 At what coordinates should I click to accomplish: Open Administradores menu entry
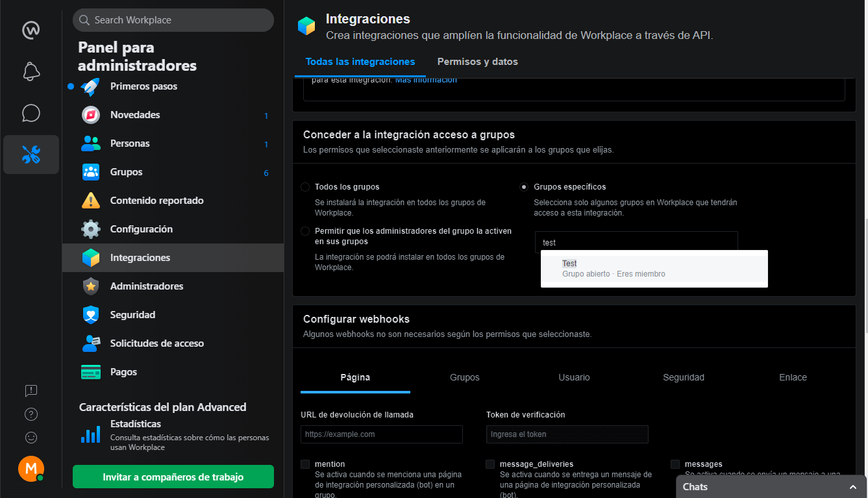173,286
